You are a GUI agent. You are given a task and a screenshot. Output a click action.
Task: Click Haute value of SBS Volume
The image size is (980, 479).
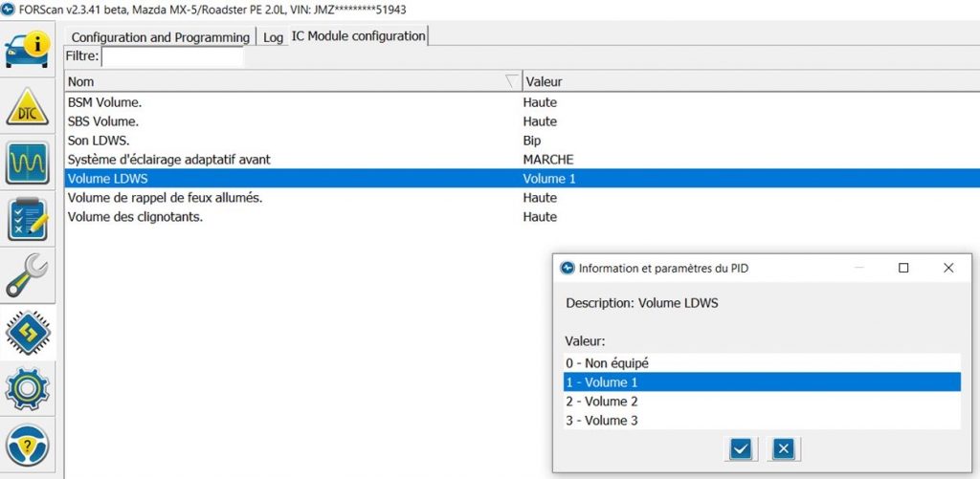click(540, 121)
